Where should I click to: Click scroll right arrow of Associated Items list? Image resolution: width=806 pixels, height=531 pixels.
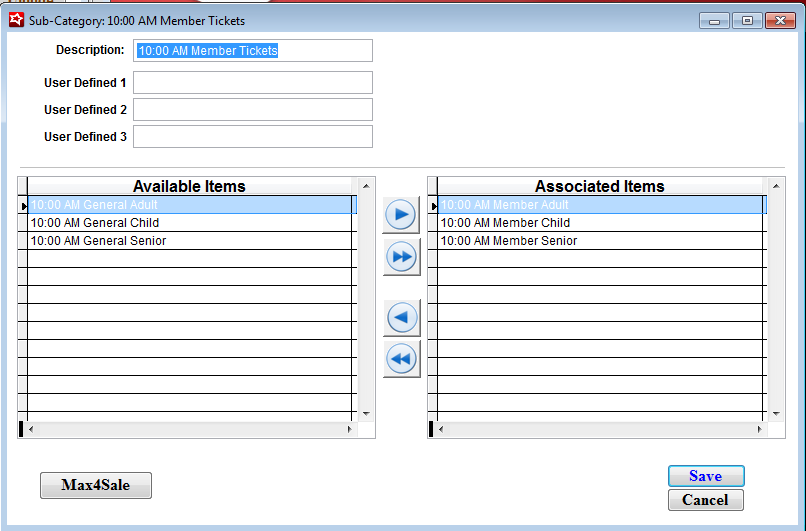click(x=760, y=429)
